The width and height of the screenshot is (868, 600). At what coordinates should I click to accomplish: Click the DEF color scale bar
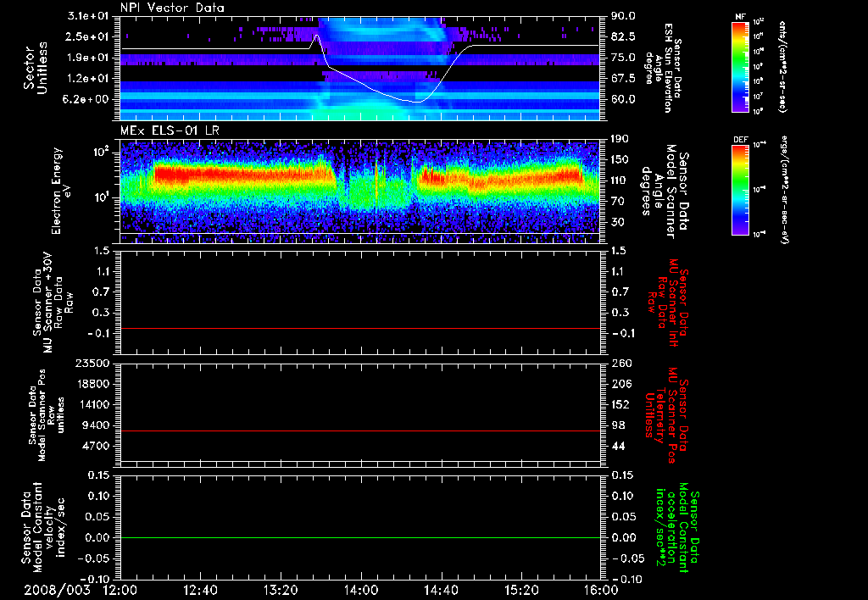click(x=741, y=189)
